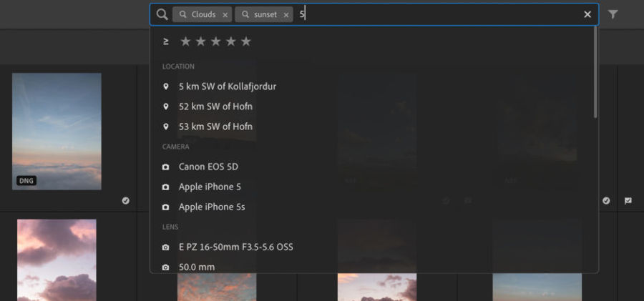This screenshot has height=301, width=644.
Task: Clear the search field with X
Action: pos(587,14)
